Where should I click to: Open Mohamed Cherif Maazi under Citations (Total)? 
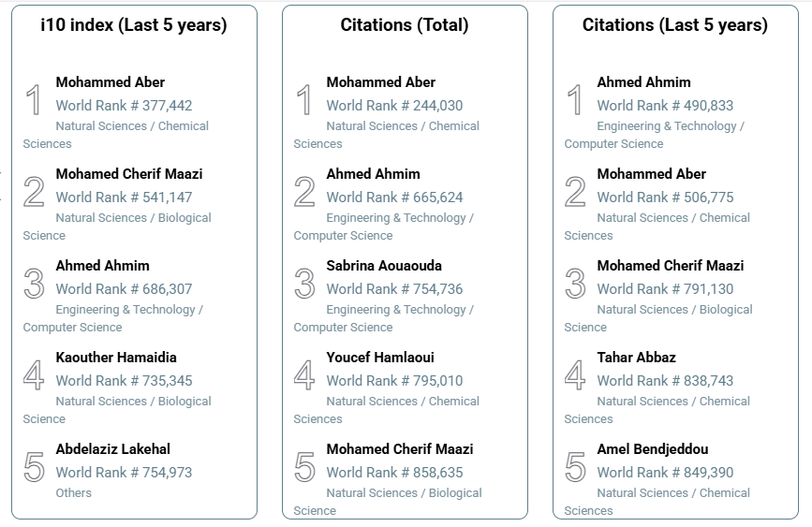click(399, 449)
